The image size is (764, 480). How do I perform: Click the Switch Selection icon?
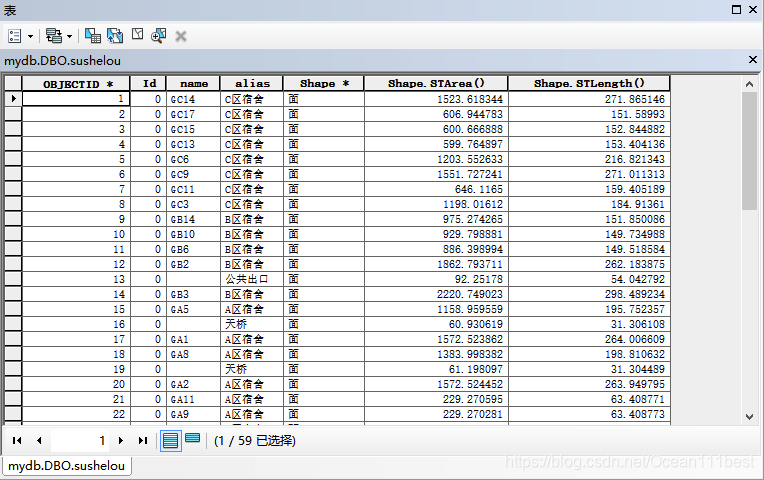pos(115,36)
